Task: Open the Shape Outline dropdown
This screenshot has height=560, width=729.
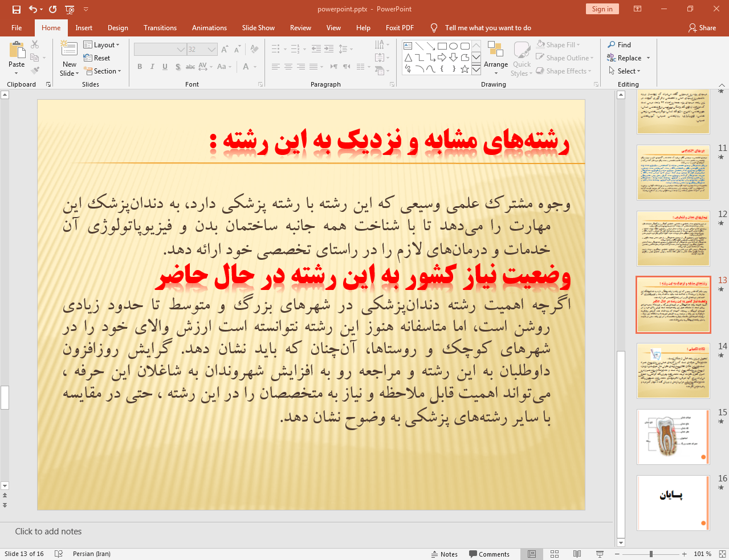Action: (565, 58)
